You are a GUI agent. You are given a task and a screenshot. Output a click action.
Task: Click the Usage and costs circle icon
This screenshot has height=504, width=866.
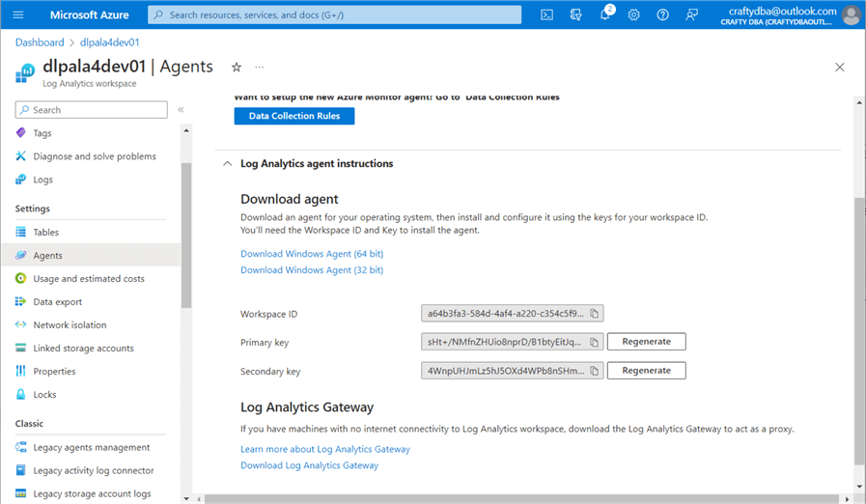tap(20, 278)
